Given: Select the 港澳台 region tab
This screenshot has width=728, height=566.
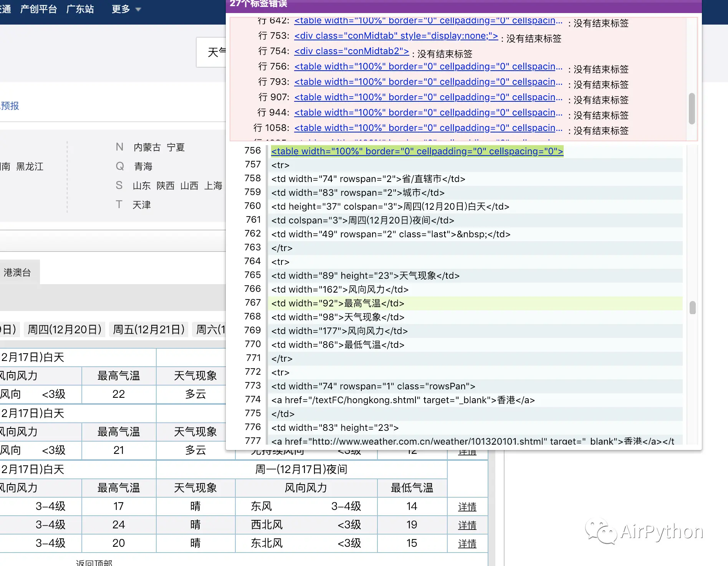Looking at the screenshot, I should click(x=17, y=273).
